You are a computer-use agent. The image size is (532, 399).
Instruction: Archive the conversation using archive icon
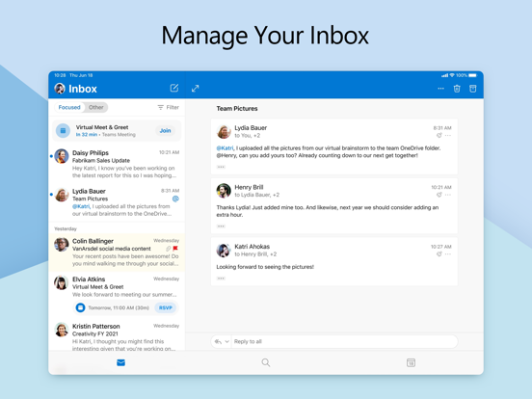472,89
